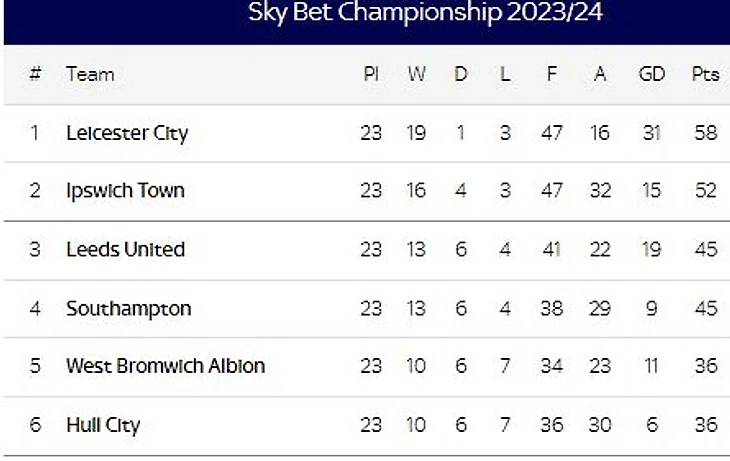Open West Bromwich Albion team entry
730x461 pixels.
165,366
